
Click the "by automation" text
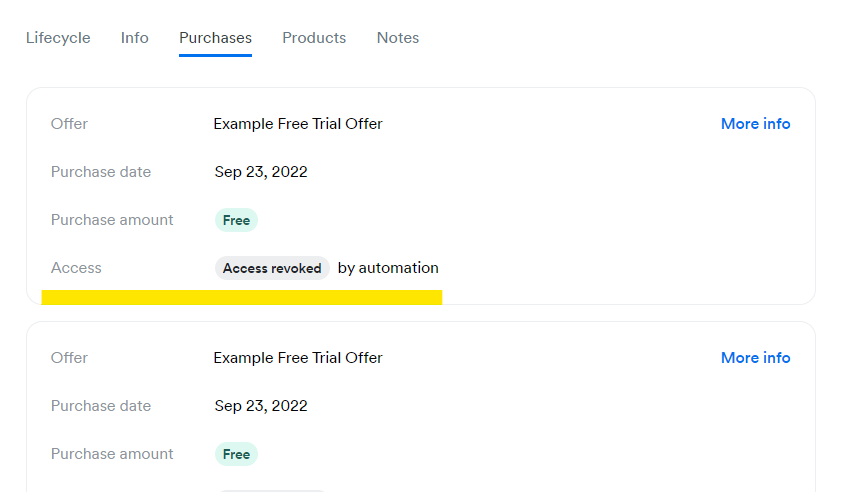[388, 268]
